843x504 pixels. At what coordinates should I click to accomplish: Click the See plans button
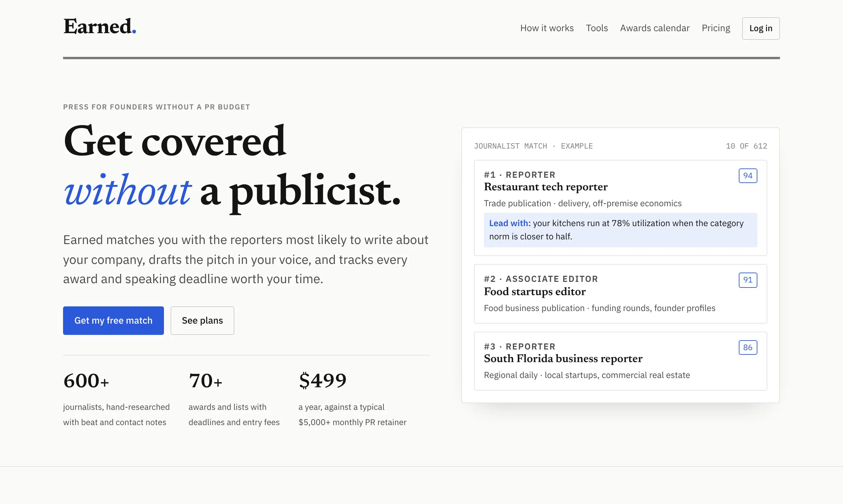[x=202, y=320]
